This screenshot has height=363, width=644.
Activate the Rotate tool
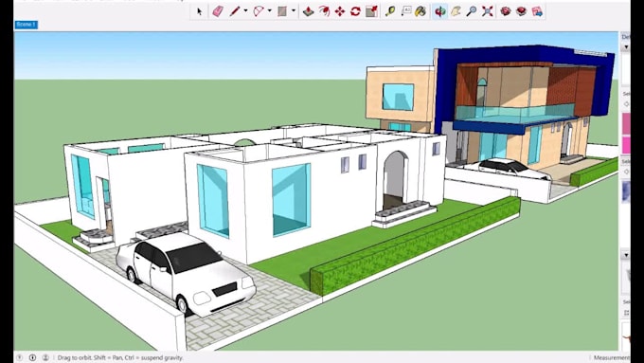coord(355,11)
